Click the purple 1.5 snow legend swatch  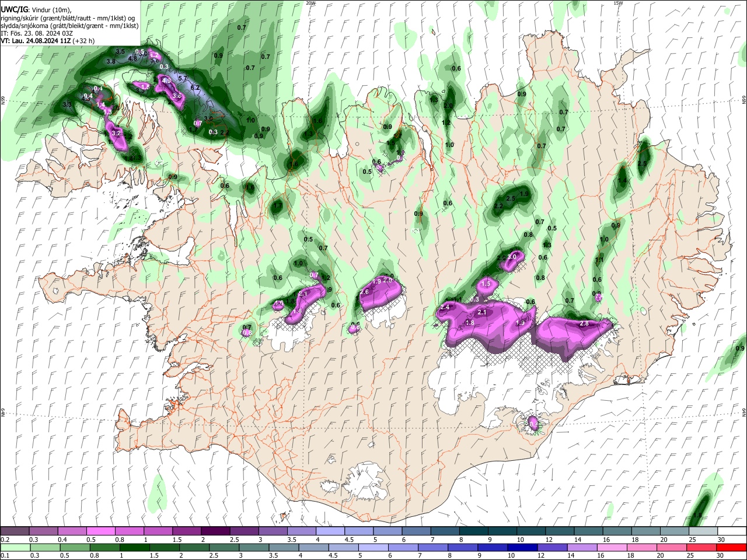pos(187,531)
